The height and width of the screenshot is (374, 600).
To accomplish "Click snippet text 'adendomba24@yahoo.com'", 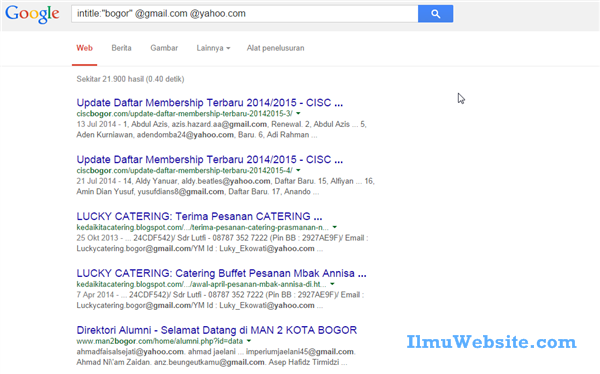I will pos(185,135).
